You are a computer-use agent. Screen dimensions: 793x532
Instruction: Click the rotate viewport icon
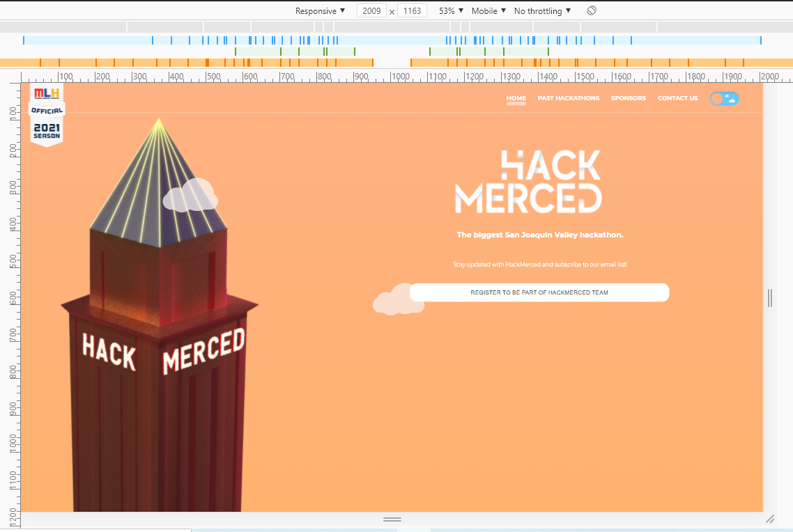pos(591,10)
